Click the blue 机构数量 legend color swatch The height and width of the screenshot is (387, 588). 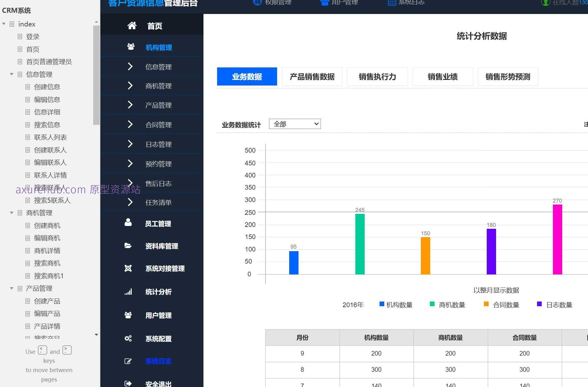[381, 304]
